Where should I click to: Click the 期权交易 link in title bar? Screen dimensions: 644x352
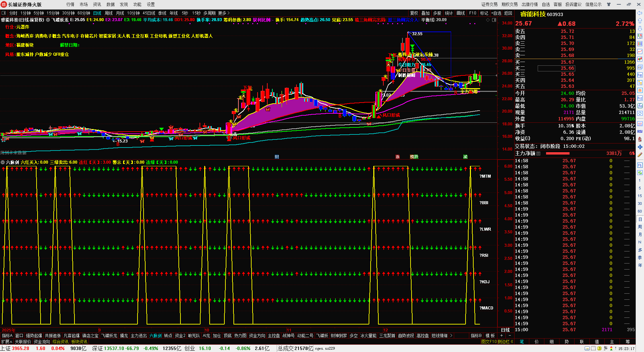tap(510, 4)
